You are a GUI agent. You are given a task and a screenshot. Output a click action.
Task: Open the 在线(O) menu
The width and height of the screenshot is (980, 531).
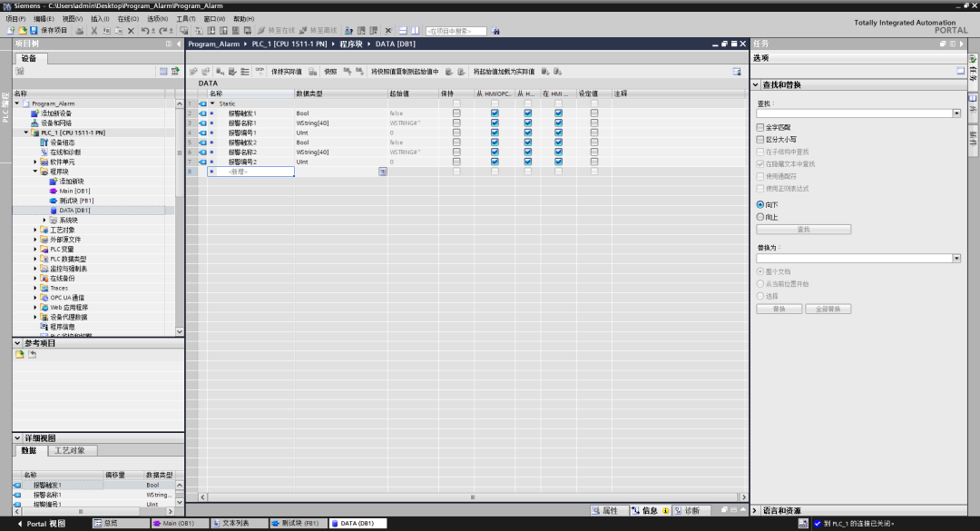128,19
